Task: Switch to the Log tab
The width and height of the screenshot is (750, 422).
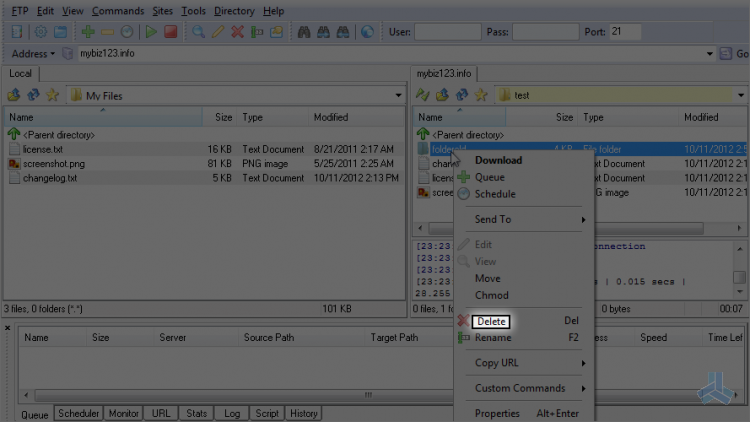Action: (232, 413)
